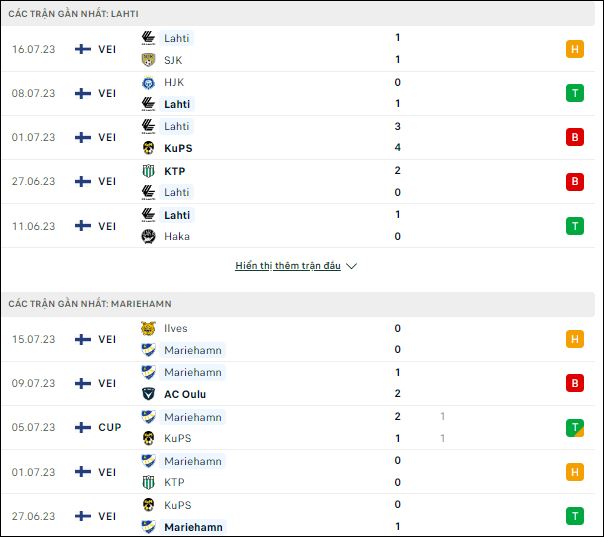Click the Finland flag on 05.07.23 CUP row
The height and width of the screenshot is (537, 604).
[83, 427]
